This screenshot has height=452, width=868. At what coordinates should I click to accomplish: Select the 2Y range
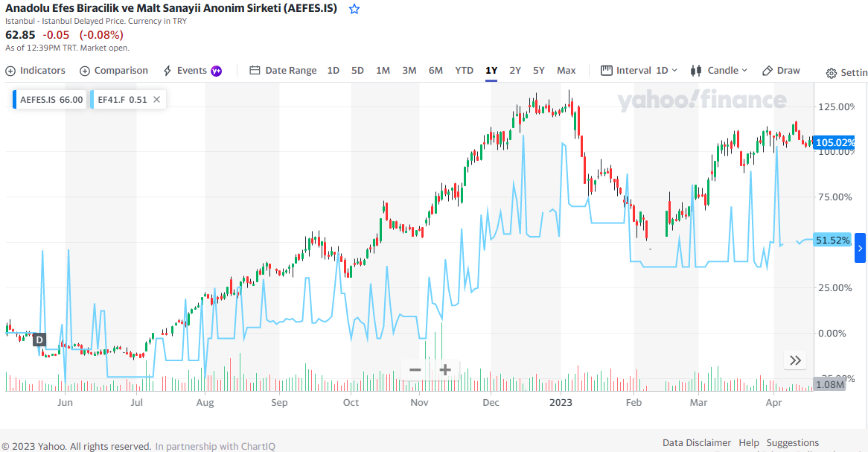click(x=515, y=70)
